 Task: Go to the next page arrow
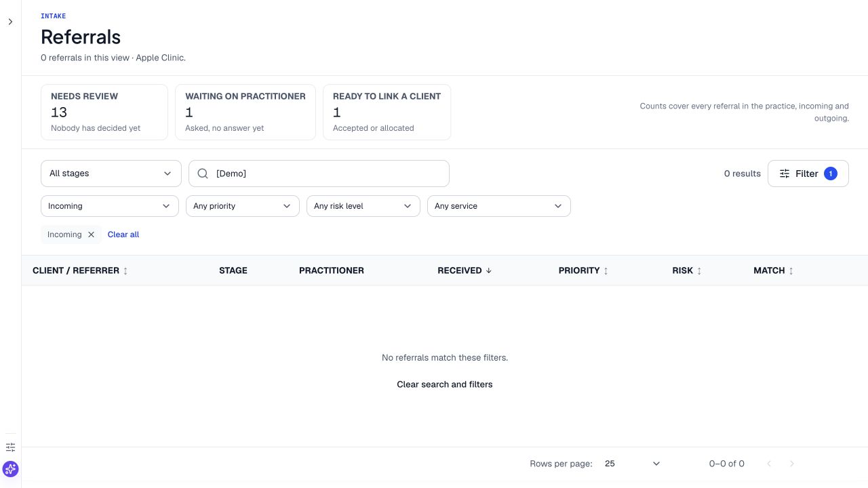(792, 464)
